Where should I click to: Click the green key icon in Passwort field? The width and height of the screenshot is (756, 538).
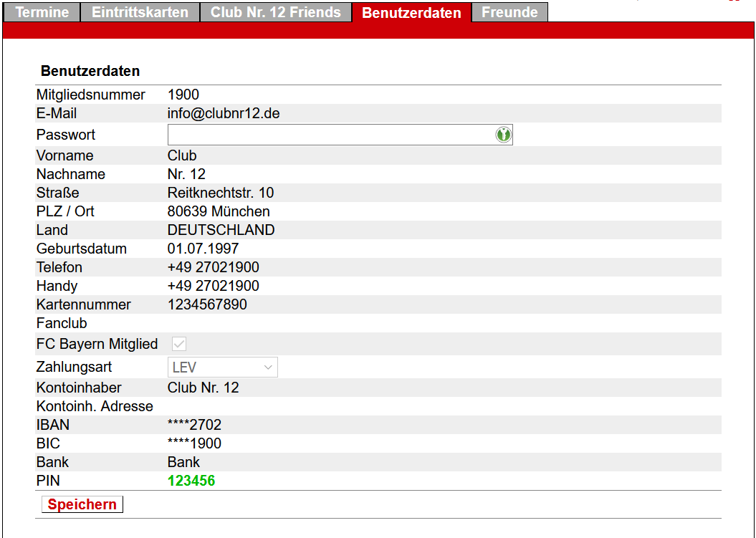503,135
